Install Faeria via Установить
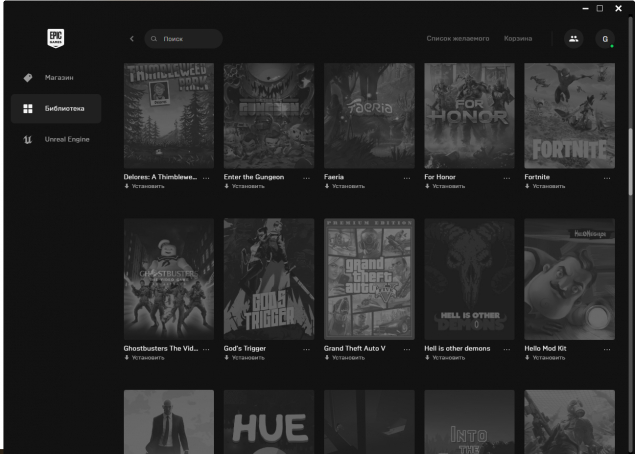The image size is (635, 454). [x=345, y=186]
